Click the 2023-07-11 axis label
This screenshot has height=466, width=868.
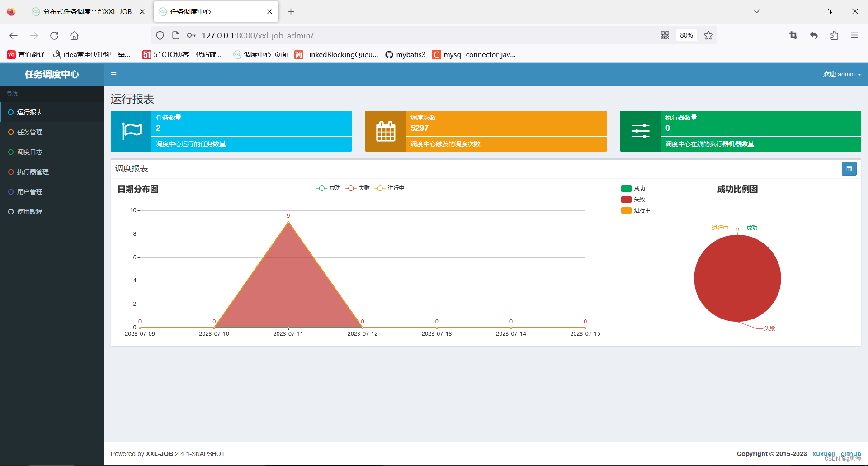coord(288,334)
